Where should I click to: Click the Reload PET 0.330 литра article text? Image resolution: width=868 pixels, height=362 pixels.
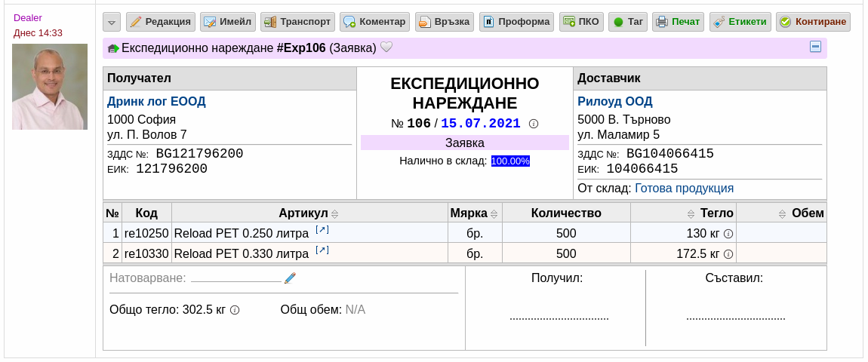242,254
